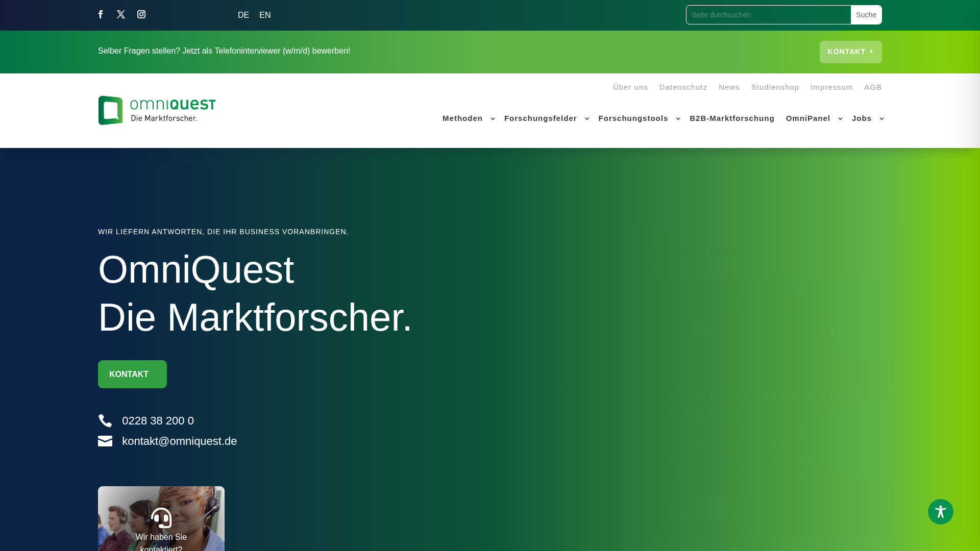The height and width of the screenshot is (551, 980).
Task: Click the headset icon on the card
Action: (x=161, y=518)
